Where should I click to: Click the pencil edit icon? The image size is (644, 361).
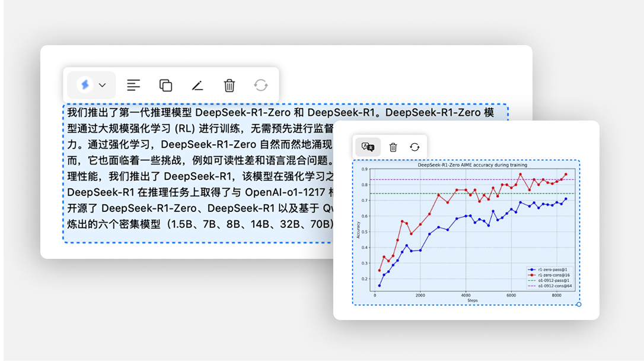click(x=197, y=85)
